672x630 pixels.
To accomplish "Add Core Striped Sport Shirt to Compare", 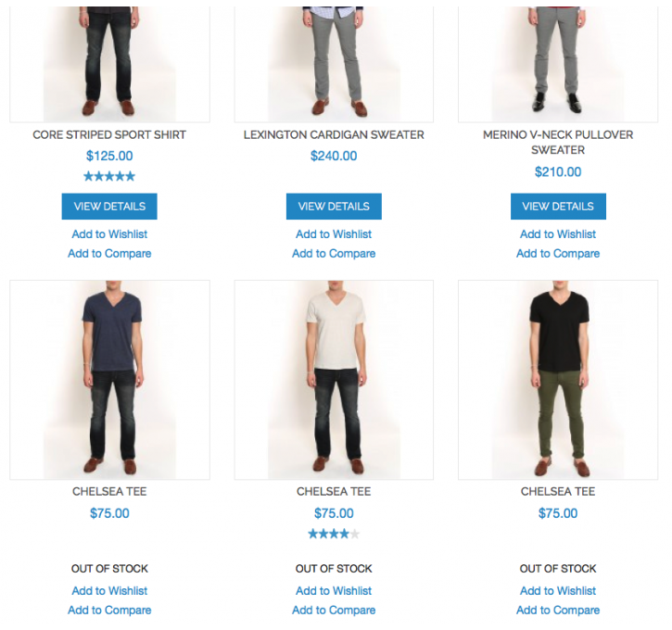I will coord(109,254).
